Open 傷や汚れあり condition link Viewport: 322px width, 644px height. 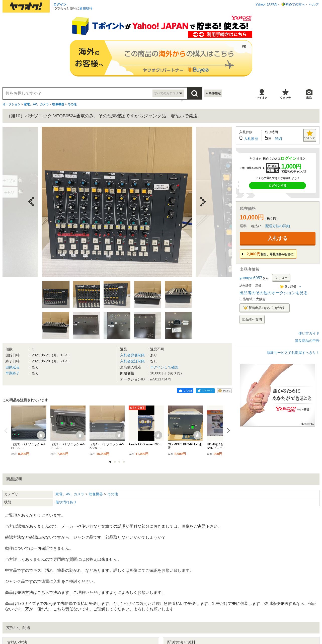pos(66,502)
